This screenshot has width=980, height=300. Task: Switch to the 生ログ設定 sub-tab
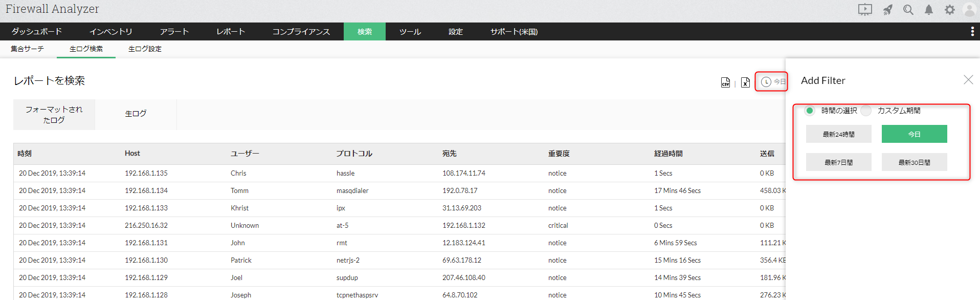tap(145, 49)
